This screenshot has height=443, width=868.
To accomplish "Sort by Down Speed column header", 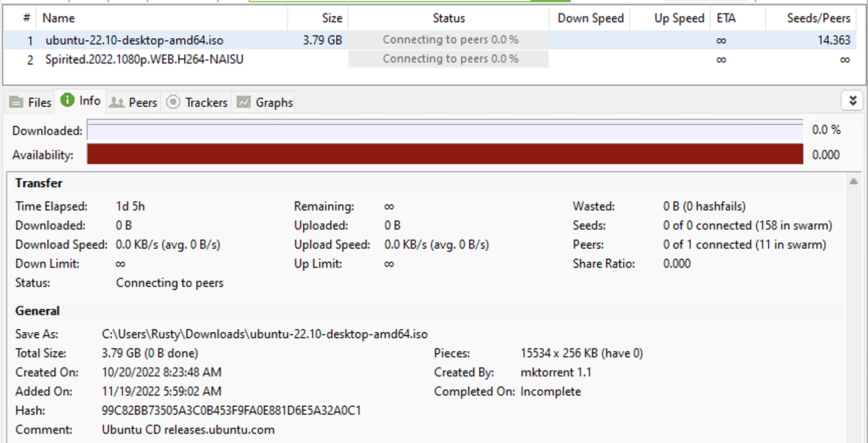I will pyautogui.click(x=590, y=18).
